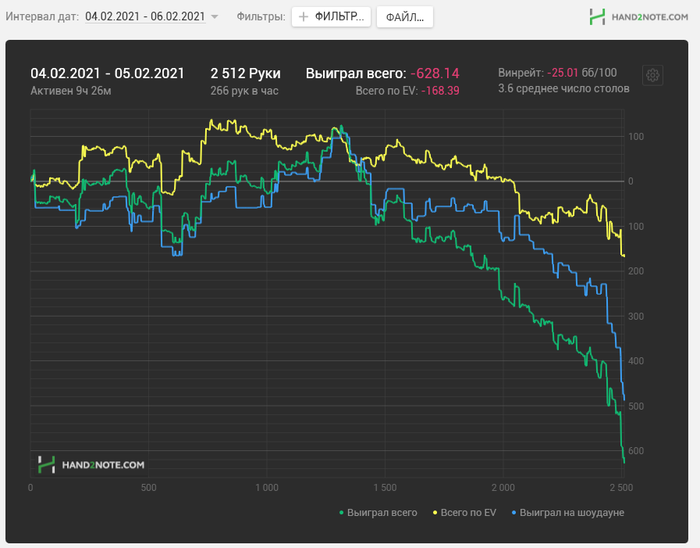Click the y-axis label 600
700x548 pixels.
click(x=636, y=451)
